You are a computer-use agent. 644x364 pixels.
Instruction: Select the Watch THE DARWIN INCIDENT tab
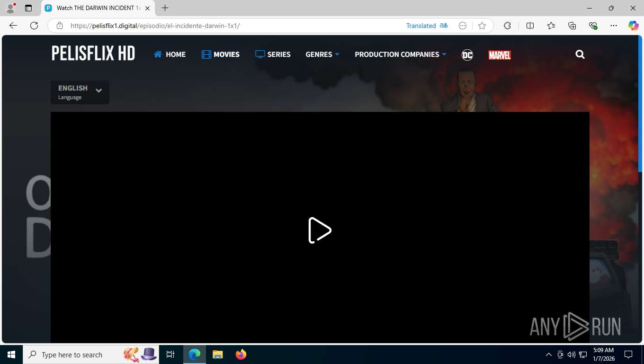98,8
